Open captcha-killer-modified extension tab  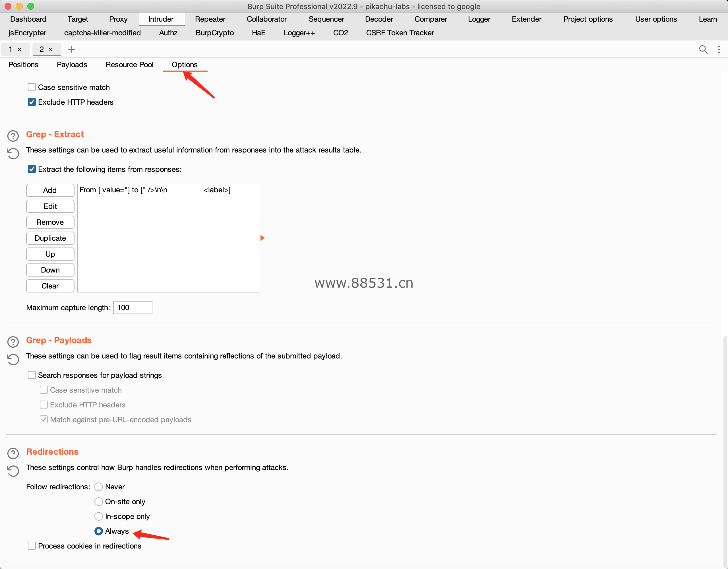tap(102, 33)
